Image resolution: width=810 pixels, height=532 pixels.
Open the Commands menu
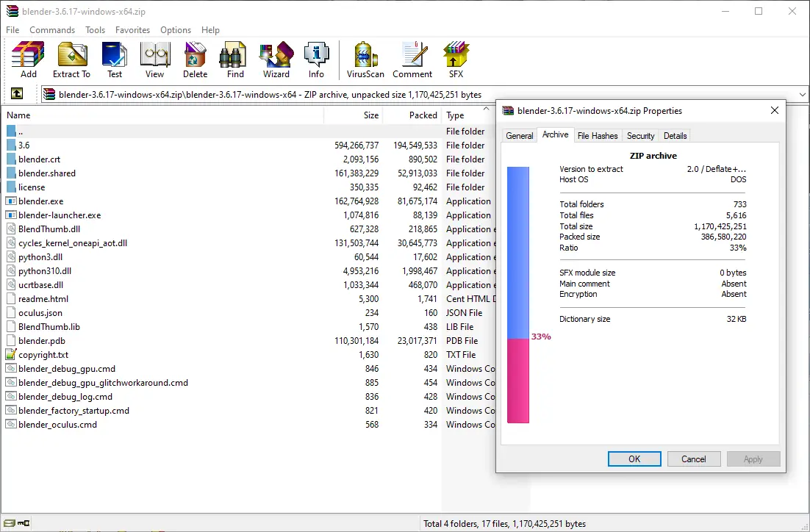click(x=52, y=30)
